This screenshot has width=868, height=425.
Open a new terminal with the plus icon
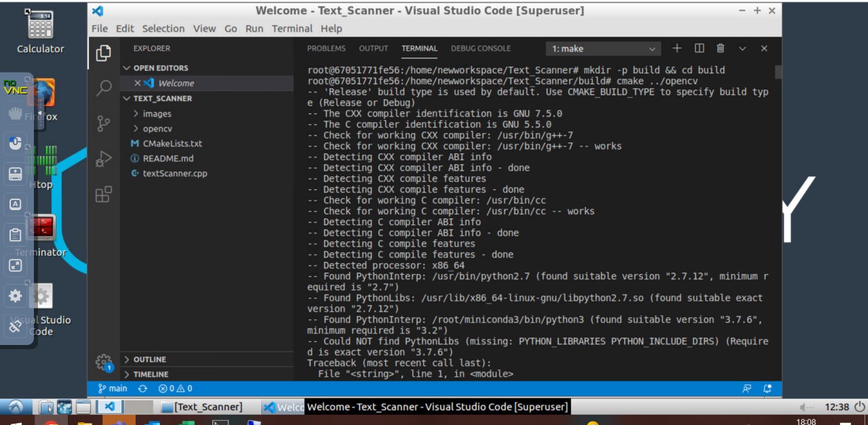(676, 48)
